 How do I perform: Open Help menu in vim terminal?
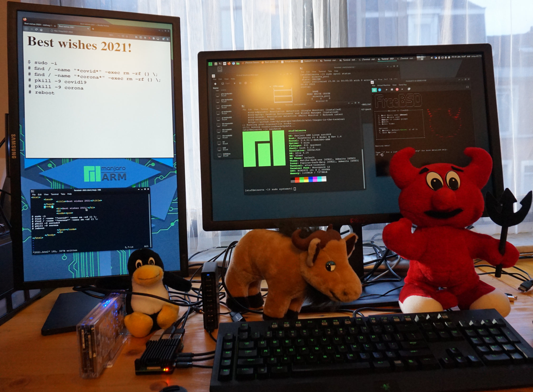coord(69,194)
